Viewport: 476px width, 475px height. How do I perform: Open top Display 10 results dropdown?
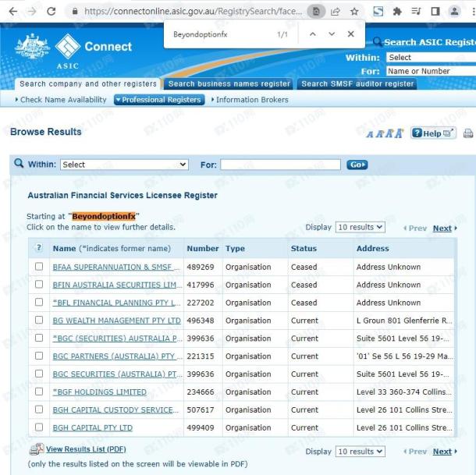click(360, 227)
